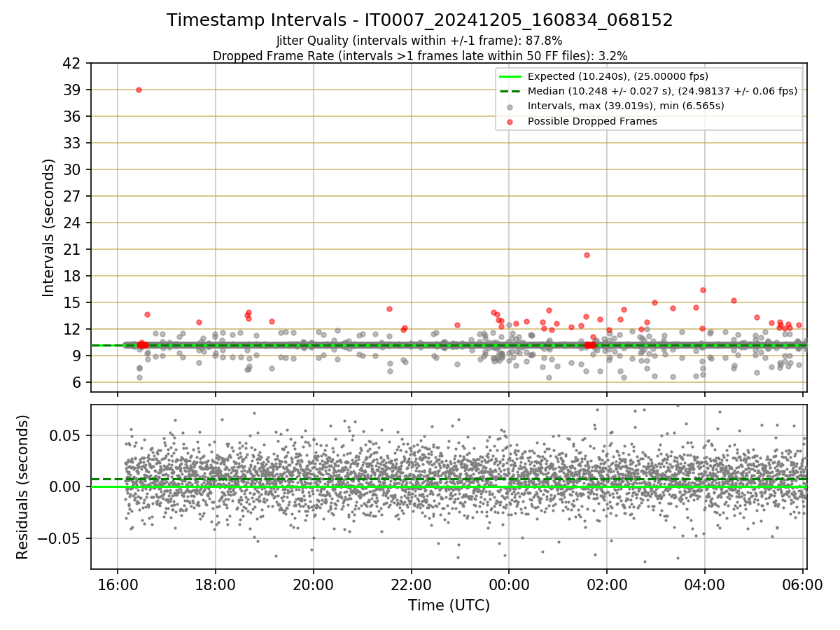Click the gray dot marker in the legend
The width and height of the screenshot is (840, 630).
click(x=510, y=106)
